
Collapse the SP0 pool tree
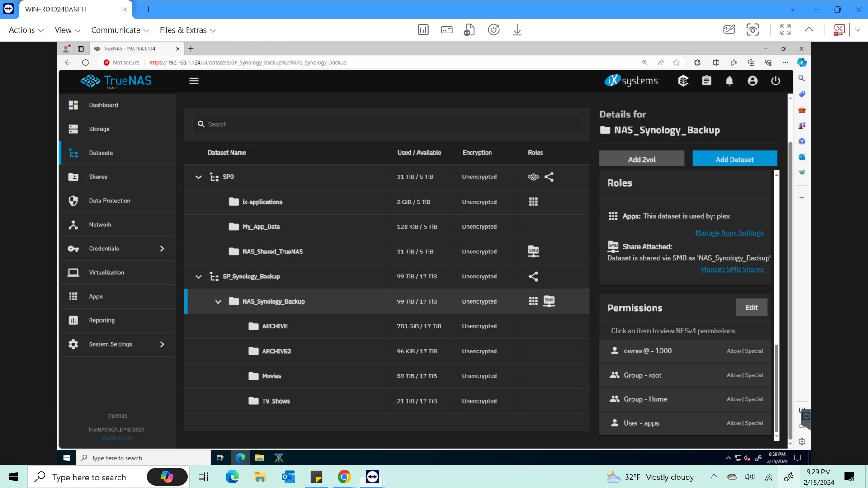tap(198, 177)
